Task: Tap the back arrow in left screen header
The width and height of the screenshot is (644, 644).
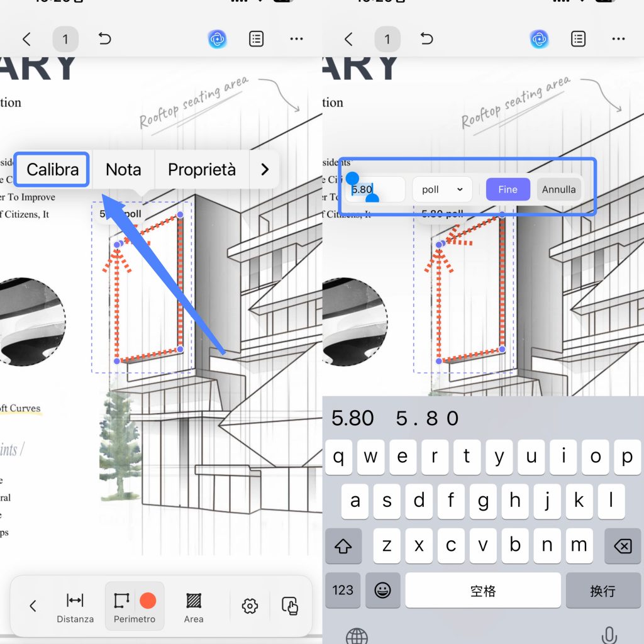Action: click(x=26, y=40)
